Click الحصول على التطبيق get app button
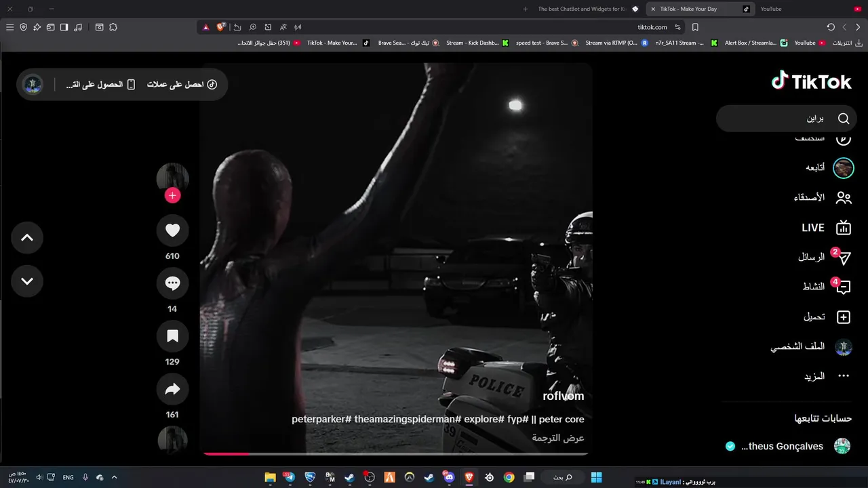This screenshot has width=868, height=488. pos(100,85)
